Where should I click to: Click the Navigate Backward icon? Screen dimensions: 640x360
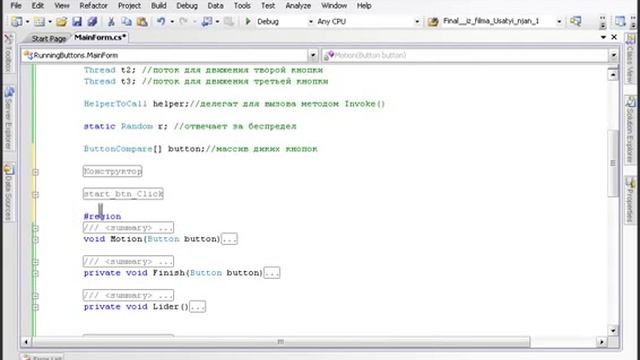point(207,22)
